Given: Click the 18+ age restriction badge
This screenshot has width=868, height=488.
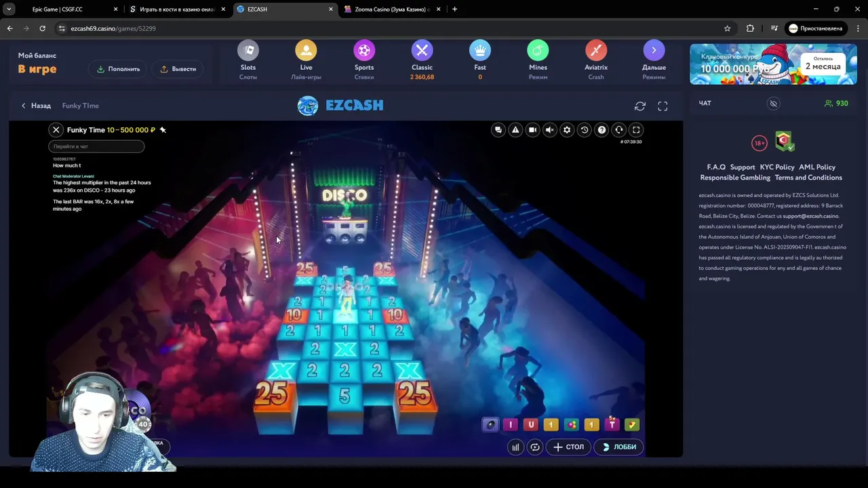Looking at the screenshot, I should point(759,143).
